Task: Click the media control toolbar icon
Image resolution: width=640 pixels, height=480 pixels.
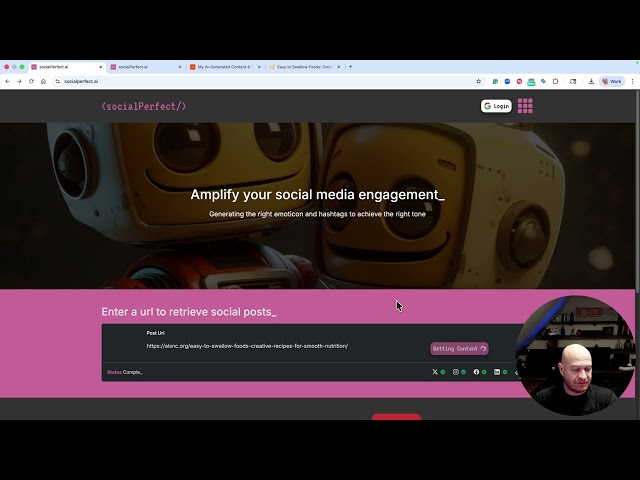Action: [573, 81]
